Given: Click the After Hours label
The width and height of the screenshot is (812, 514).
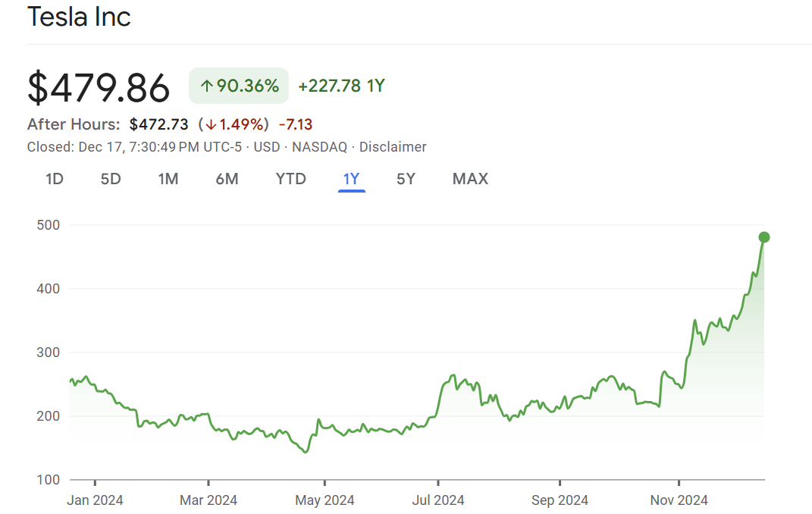Looking at the screenshot, I should pos(74,125).
